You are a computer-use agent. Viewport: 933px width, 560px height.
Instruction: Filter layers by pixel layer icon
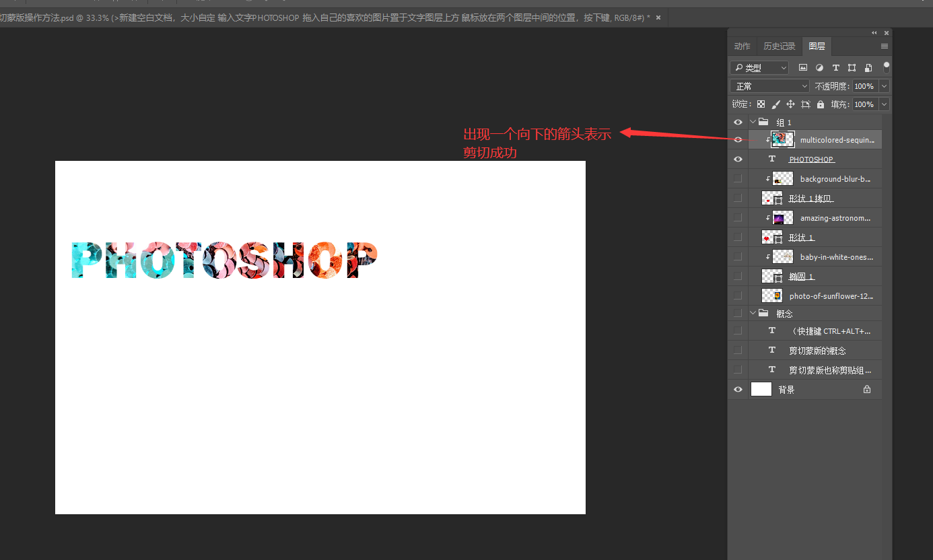[x=802, y=68]
